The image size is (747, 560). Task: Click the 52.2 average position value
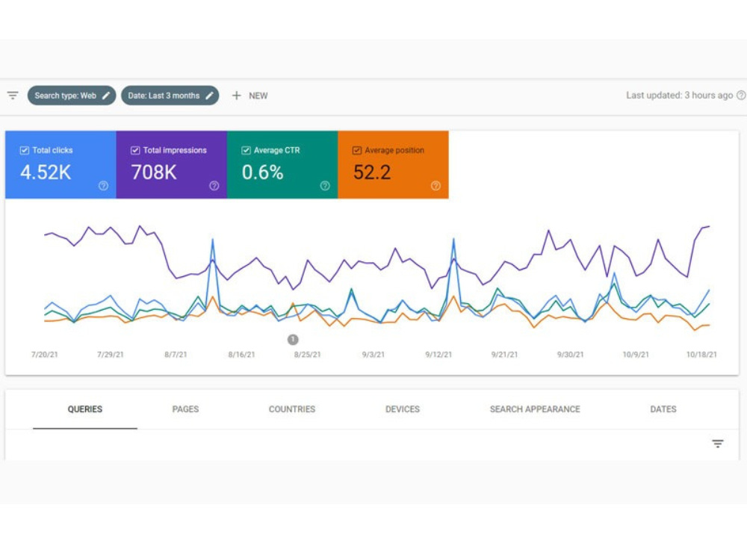372,172
